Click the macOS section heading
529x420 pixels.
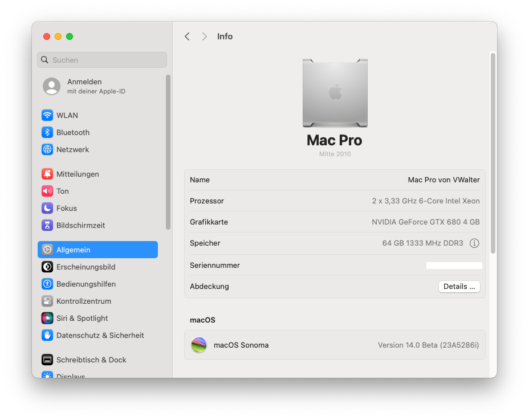(x=202, y=320)
